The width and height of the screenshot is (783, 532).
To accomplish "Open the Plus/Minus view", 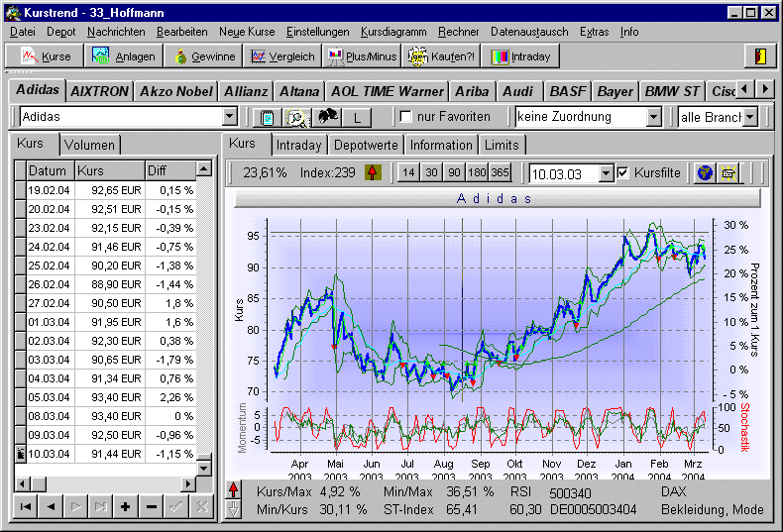I will [362, 56].
